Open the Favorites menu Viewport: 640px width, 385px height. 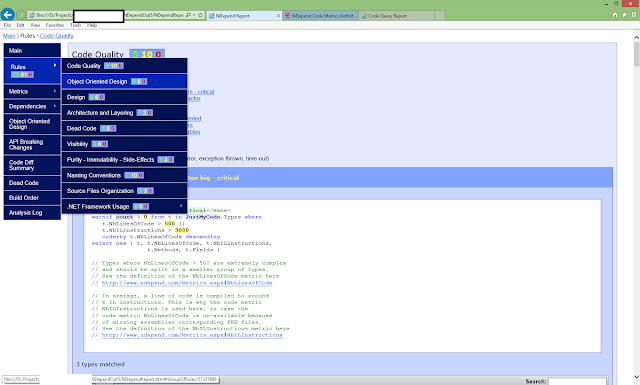click(x=55, y=25)
